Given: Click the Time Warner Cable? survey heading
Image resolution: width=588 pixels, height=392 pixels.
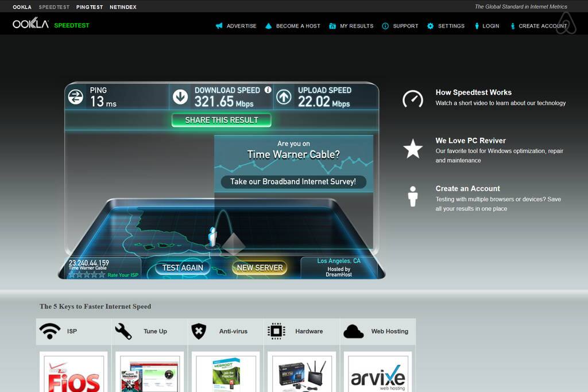Looking at the screenshot, I should click(293, 154).
